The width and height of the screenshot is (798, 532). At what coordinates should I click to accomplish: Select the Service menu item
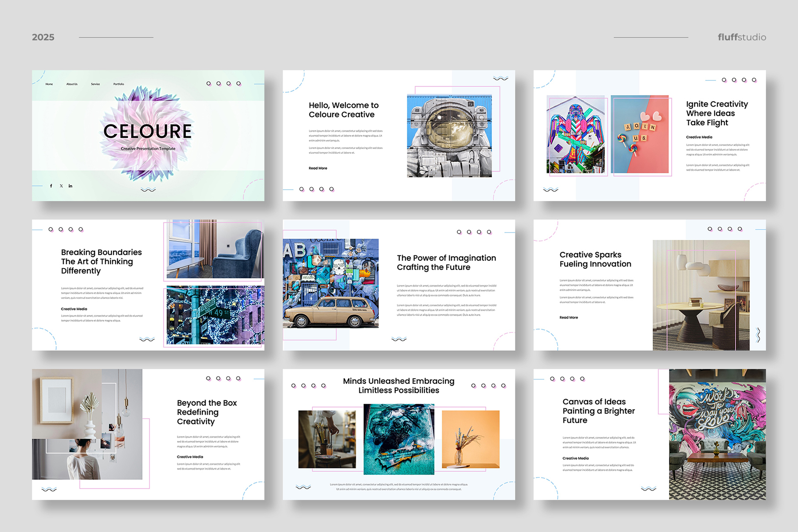(95, 84)
